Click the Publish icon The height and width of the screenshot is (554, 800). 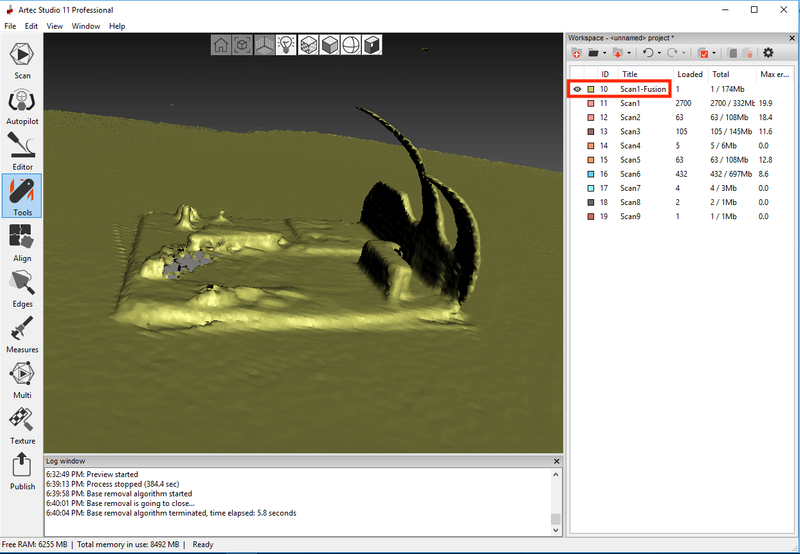(22, 469)
